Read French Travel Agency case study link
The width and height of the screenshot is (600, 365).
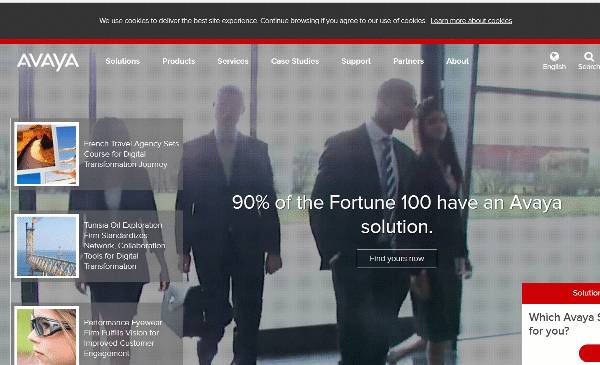(131, 154)
